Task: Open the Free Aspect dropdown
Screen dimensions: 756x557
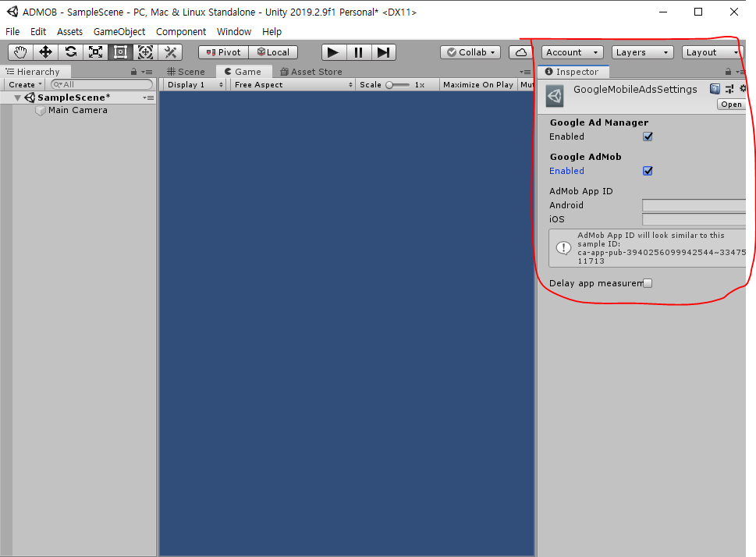Action: point(292,84)
